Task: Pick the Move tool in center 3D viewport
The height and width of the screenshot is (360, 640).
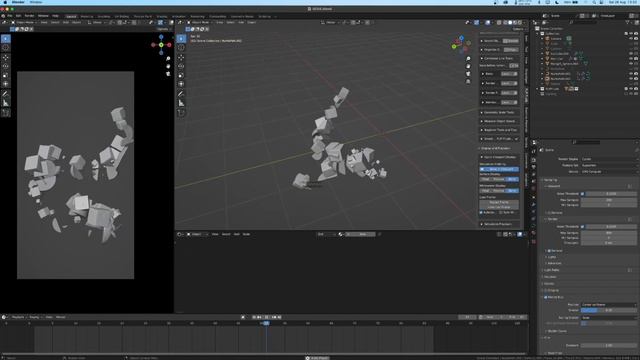Action: (x=181, y=58)
